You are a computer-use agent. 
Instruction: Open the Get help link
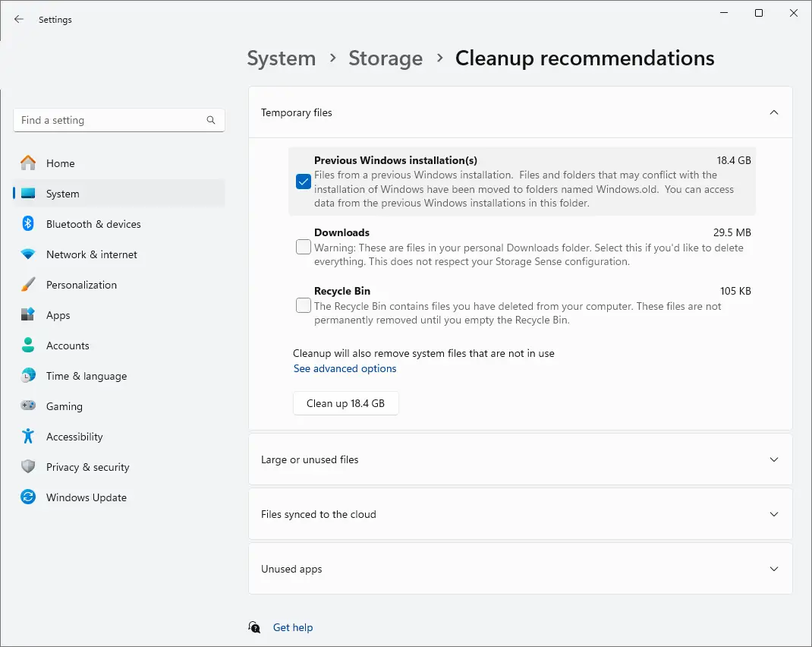coord(293,627)
